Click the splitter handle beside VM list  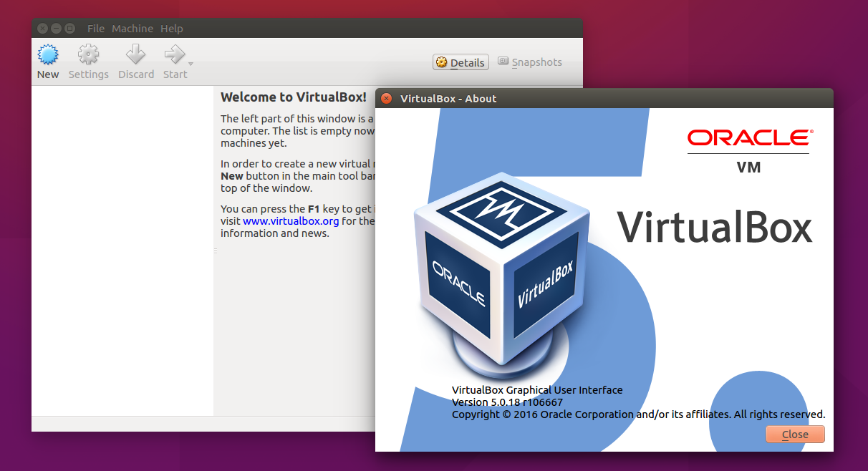[x=215, y=251]
